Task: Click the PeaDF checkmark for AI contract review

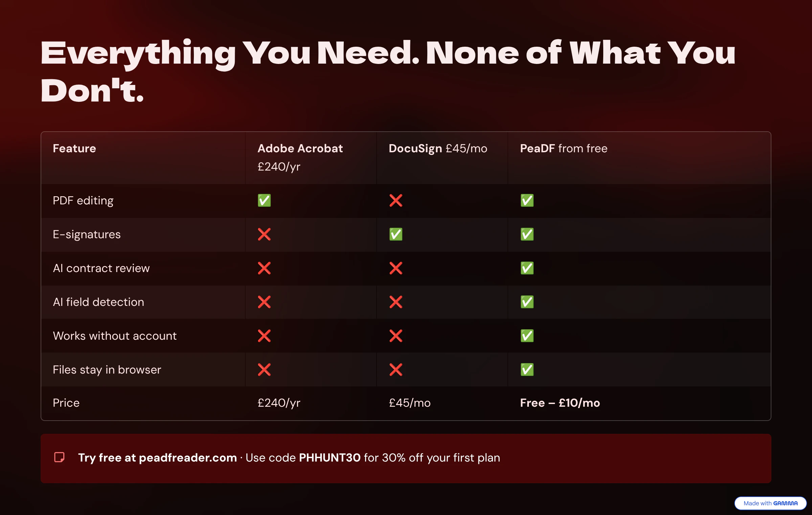Action: (527, 268)
